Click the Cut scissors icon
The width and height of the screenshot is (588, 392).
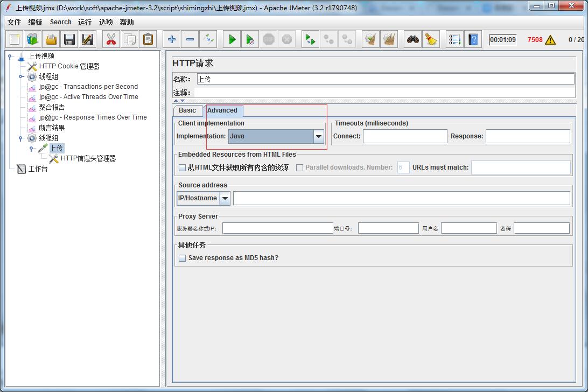pos(111,39)
